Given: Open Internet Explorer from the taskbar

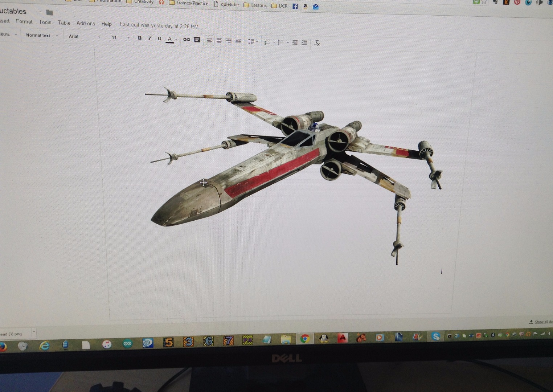Looking at the screenshot, I should [45, 346].
